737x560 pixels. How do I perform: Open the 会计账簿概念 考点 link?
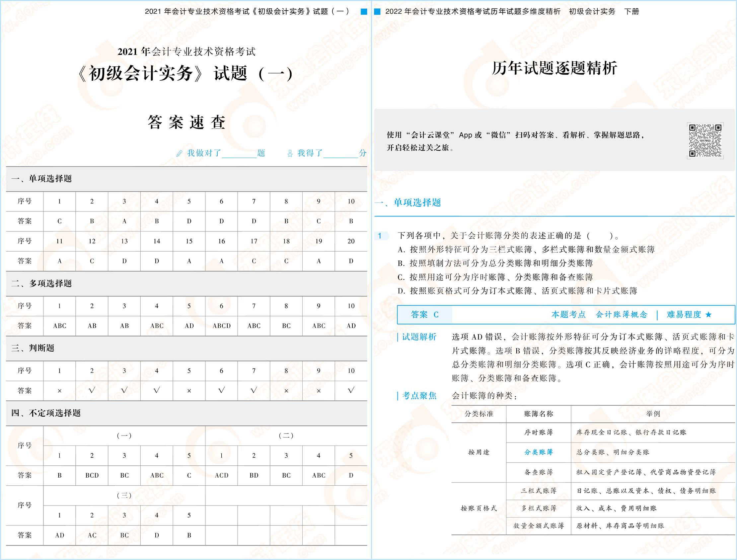pyautogui.click(x=623, y=314)
